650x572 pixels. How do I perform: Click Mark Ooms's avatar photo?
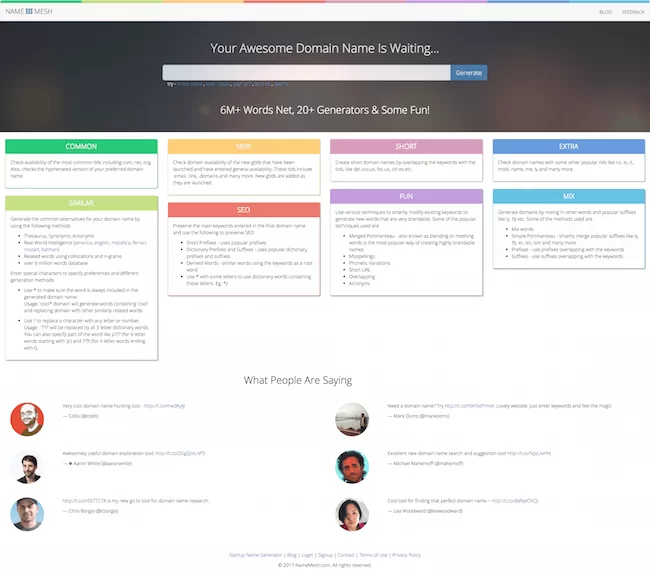pyautogui.click(x=352, y=419)
